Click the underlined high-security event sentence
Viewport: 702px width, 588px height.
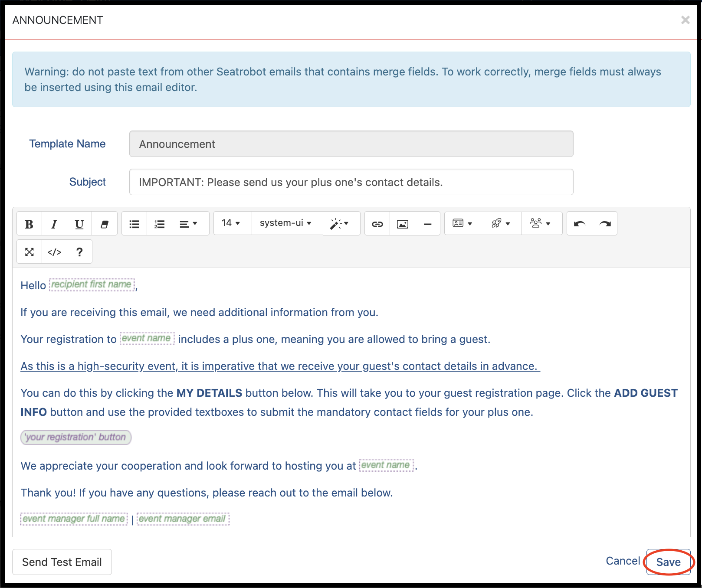tap(280, 366)
